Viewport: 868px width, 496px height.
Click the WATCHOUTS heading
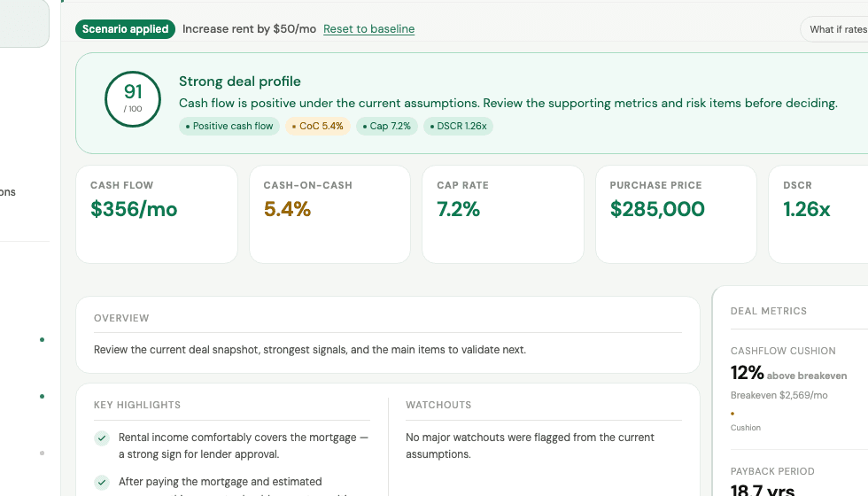(438, 406)
